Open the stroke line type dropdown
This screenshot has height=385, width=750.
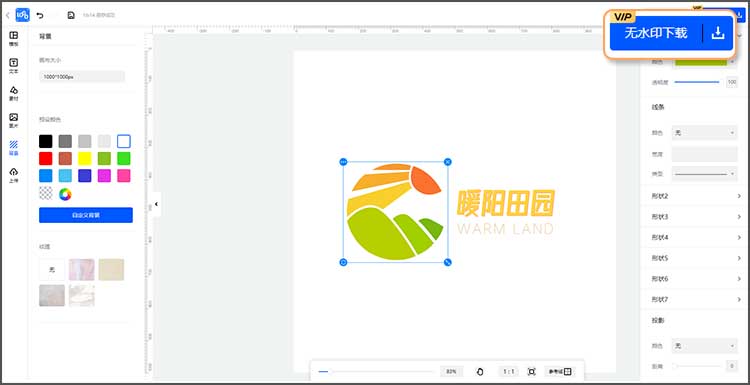(704, 174)
